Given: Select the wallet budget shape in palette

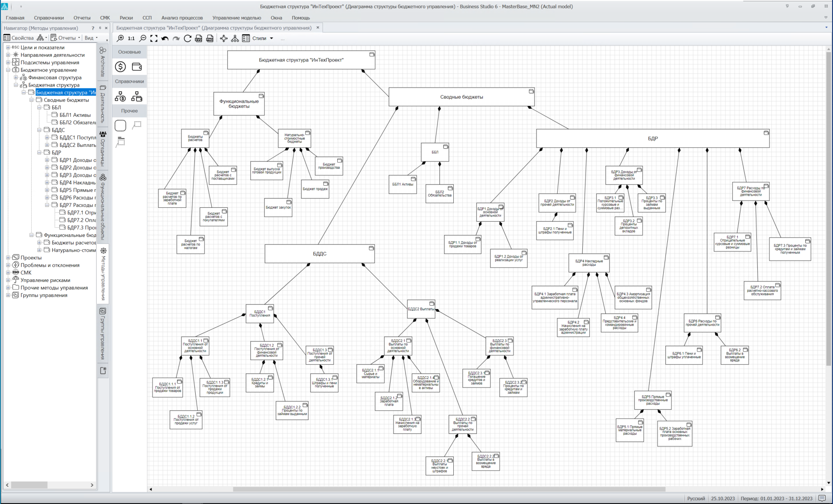Looking at the screenshot, I should (x=137, y=67).
